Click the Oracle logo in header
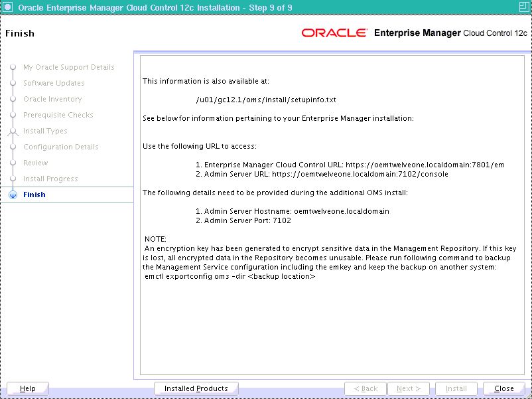532x399 pixels. point(334,33)
